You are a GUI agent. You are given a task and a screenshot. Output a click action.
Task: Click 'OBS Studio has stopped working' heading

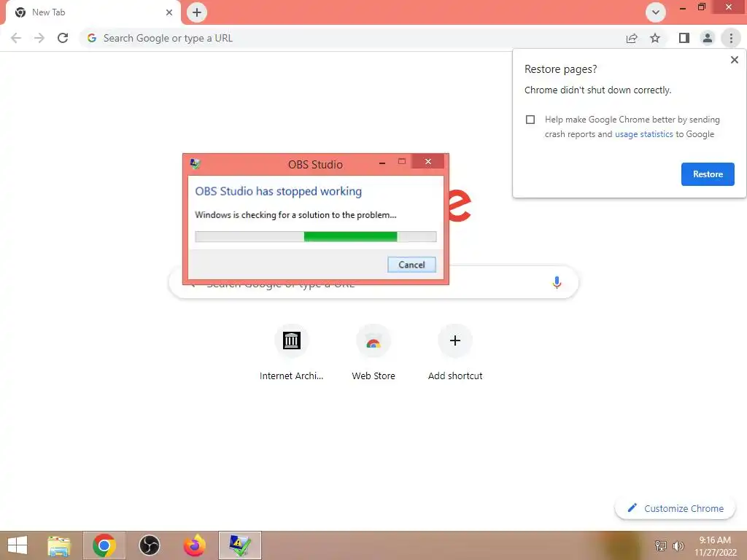tap(278, 192)
